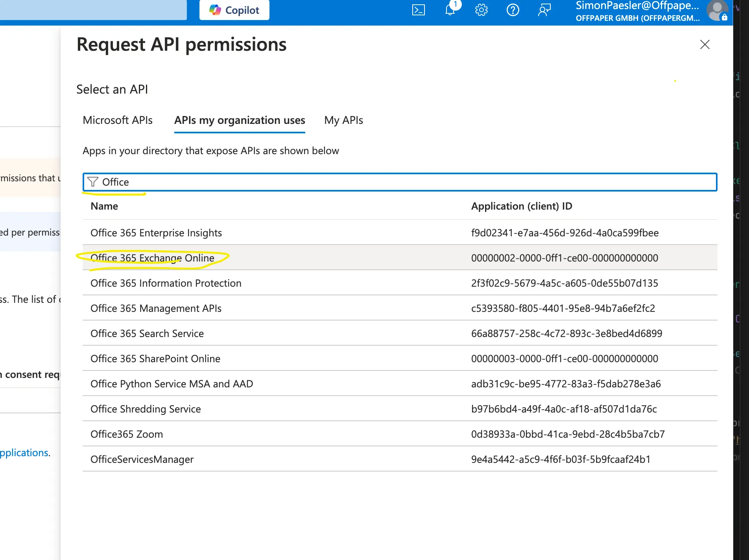Pick Office 365 Management APIs
749x560 pixels.
156,308
